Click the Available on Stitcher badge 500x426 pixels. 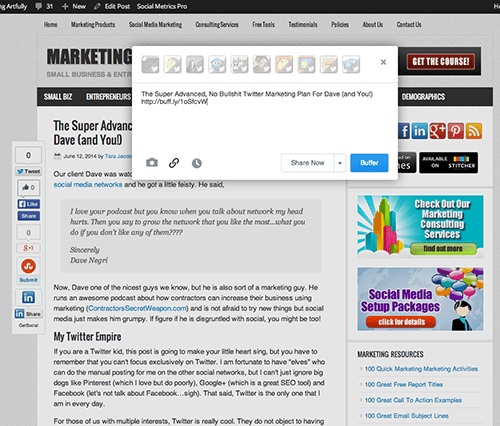click(x=448, y=163)
